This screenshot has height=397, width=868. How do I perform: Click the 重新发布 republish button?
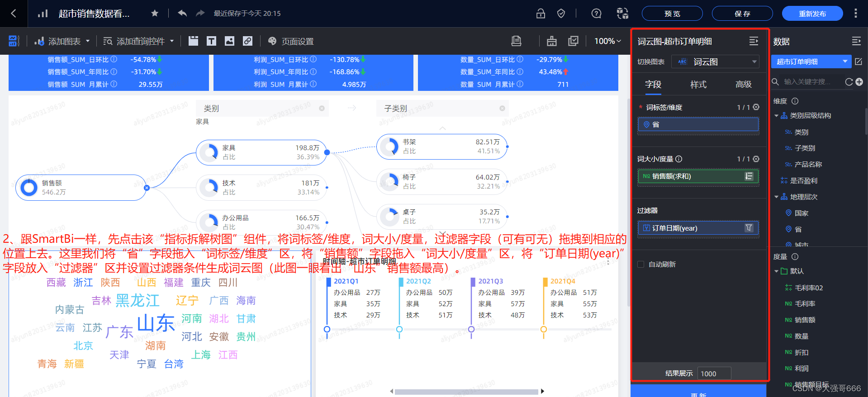(x=812, y=14)
